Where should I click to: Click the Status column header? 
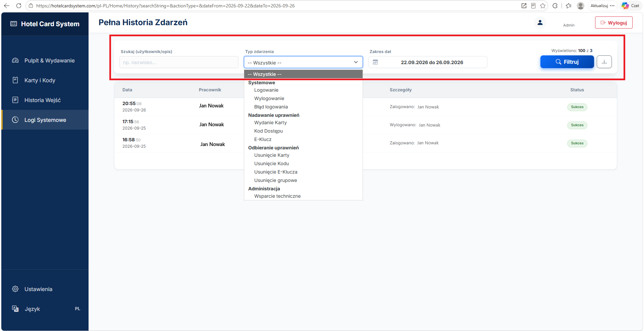pyautogui.click(x=577, y=90)
